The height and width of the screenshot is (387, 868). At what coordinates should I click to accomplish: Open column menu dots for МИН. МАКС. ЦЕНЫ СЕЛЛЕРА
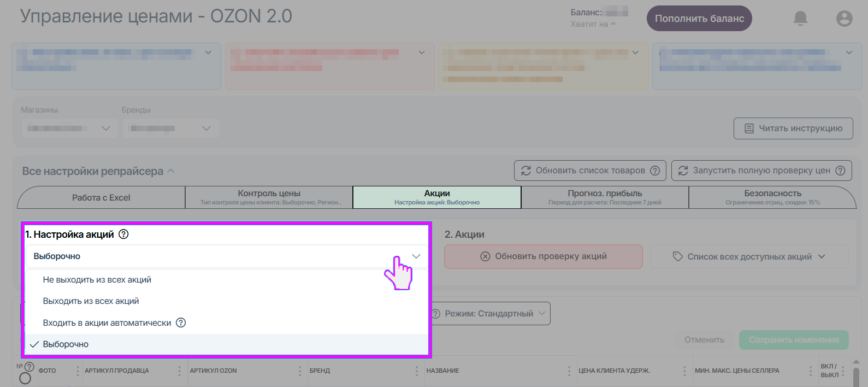point(811,371)
